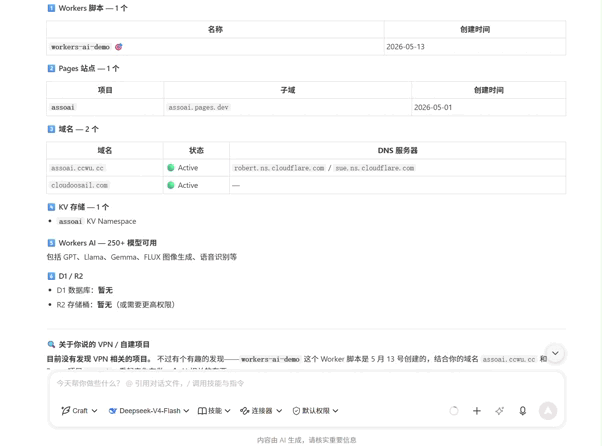Click the sue.ns.cloudflare.com nameserver text
Screen dimensions: 602x446
375,168
